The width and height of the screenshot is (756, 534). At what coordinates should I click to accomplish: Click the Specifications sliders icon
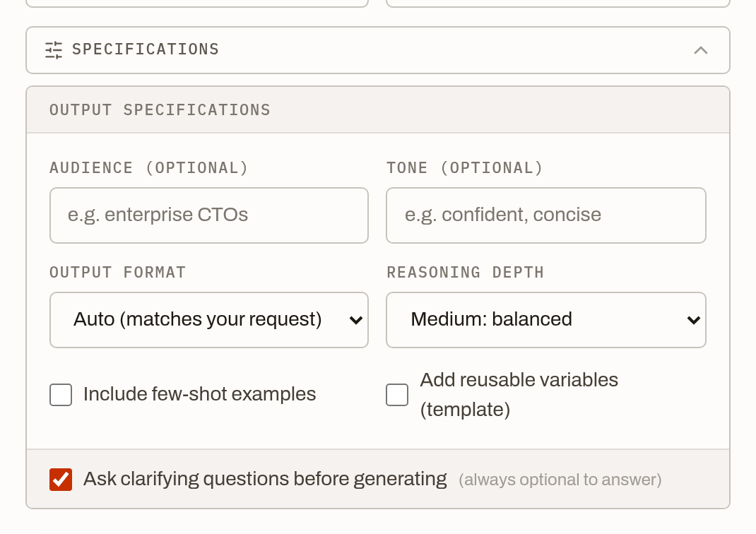click(54, 50)
